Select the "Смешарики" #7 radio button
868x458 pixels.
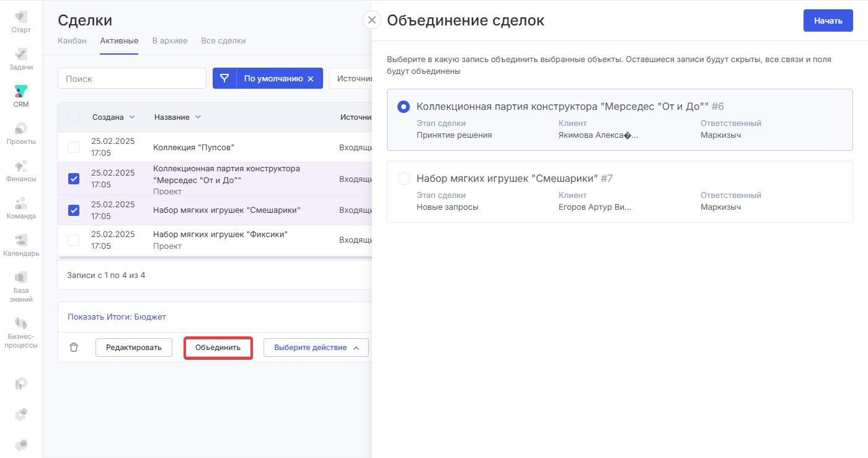(404, 179)
